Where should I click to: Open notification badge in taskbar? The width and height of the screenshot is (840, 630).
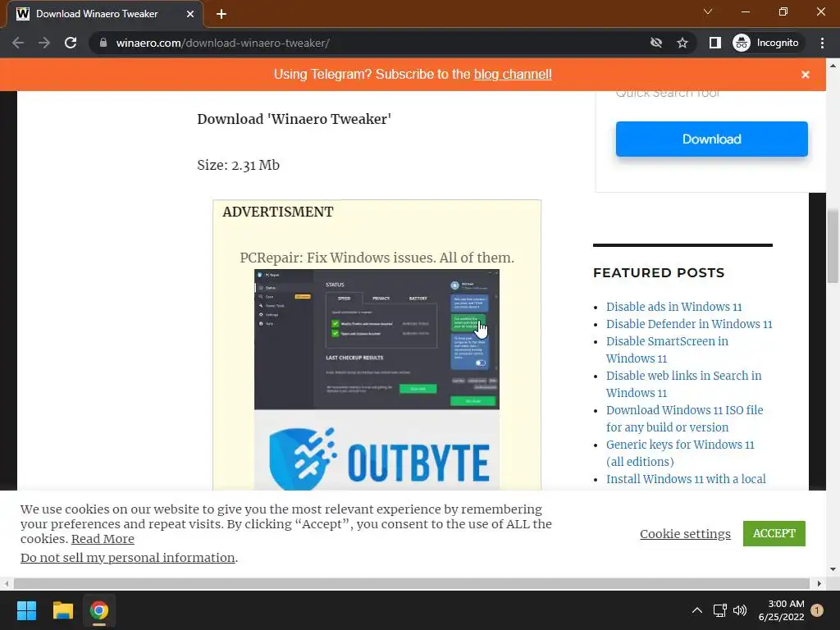point(817,610)
